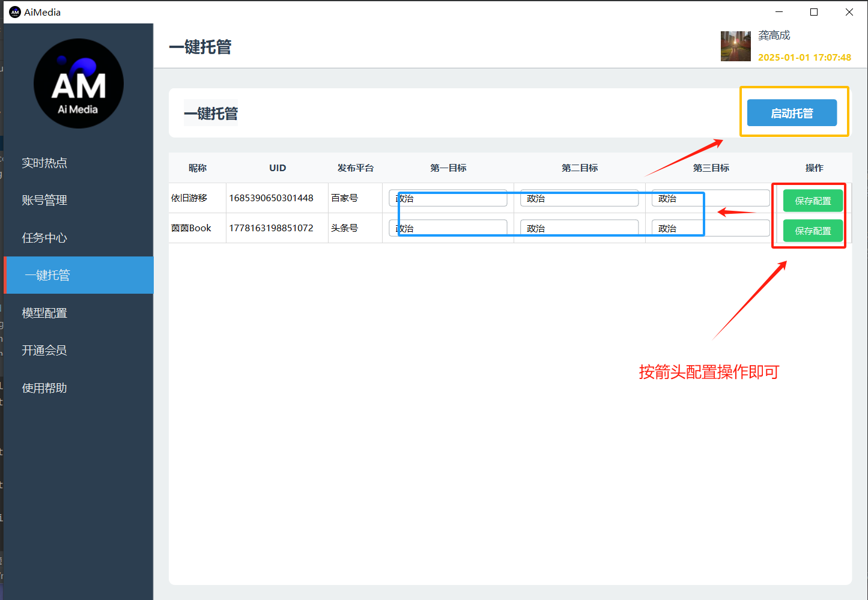Open 实时热点 in the sidebar
Viewport: 868px width, 600px height.
(44, 163)
